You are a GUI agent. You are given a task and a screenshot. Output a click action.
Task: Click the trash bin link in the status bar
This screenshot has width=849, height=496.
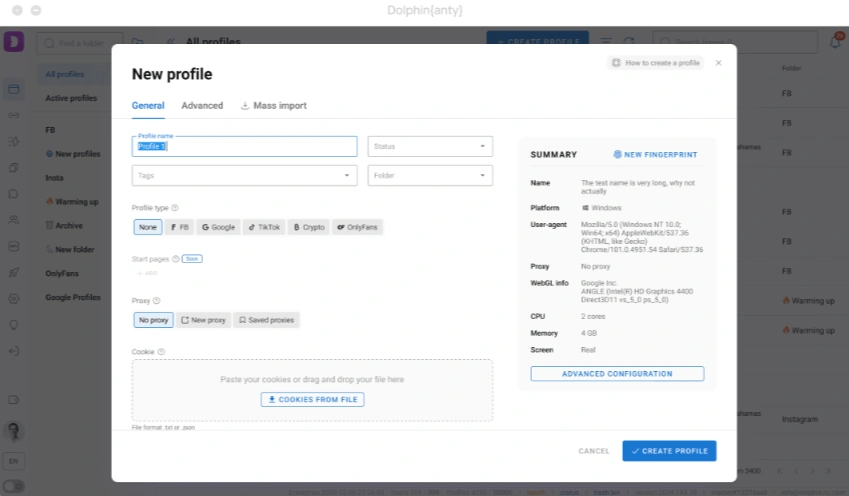point(606,492)
